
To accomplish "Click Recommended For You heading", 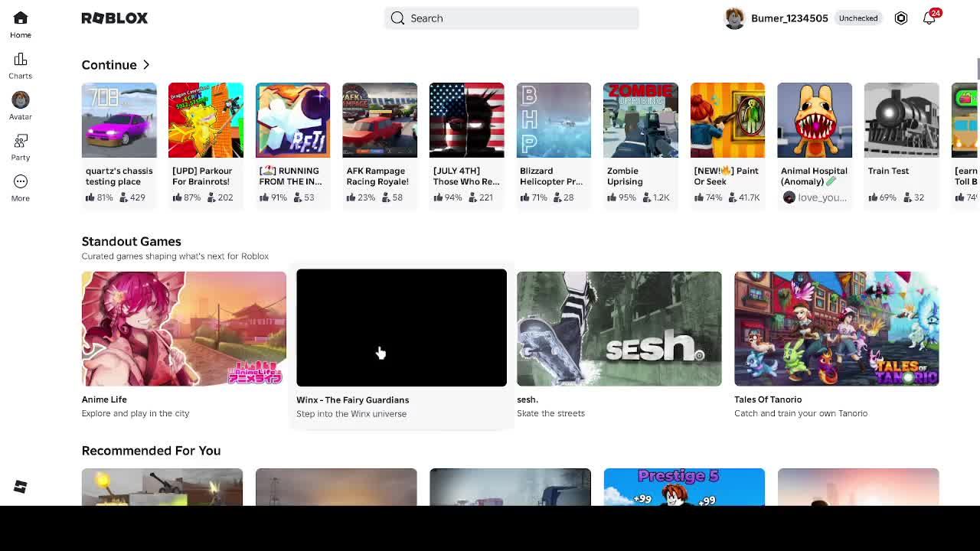I will pyautogui.click(x=151, y=451).
